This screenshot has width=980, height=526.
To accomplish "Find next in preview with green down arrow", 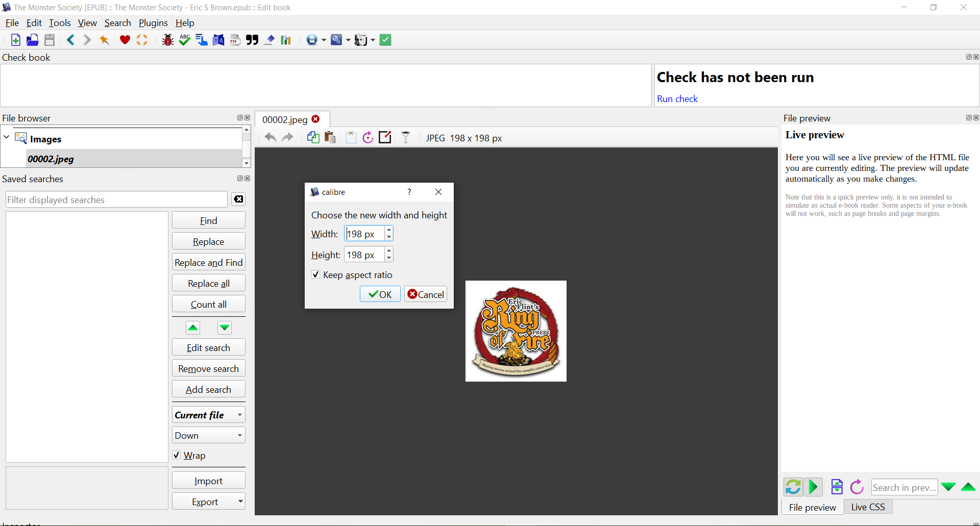I will tap(948, 487).
